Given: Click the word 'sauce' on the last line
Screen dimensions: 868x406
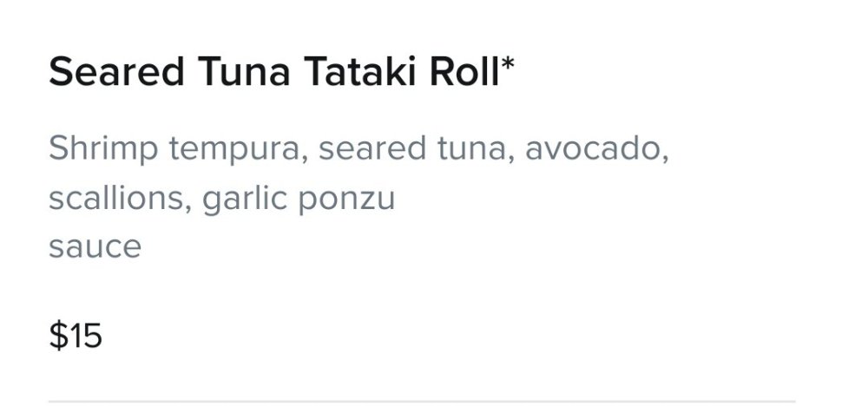Looking at the screenshot, I should [95, 248].
